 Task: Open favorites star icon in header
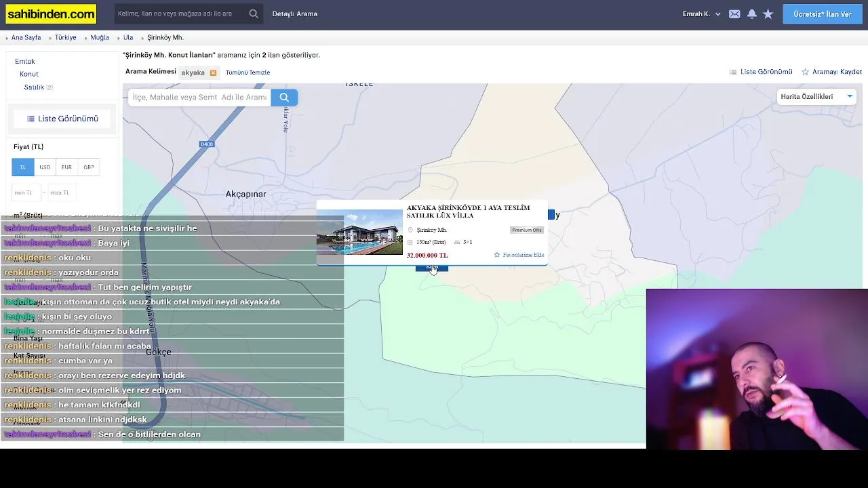(x=768, y=14)
